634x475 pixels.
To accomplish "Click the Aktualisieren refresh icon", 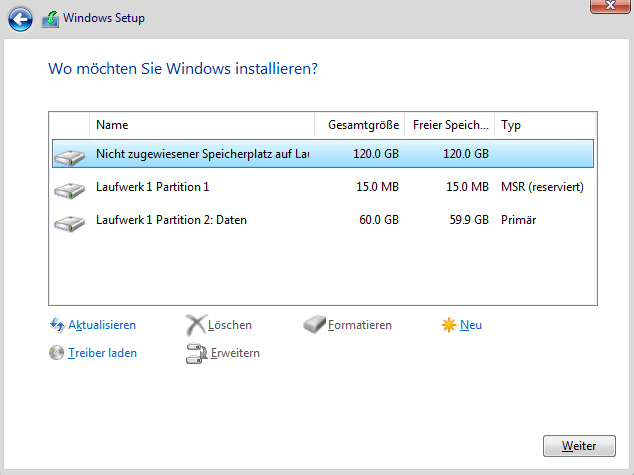I will (x=57, y=325).
